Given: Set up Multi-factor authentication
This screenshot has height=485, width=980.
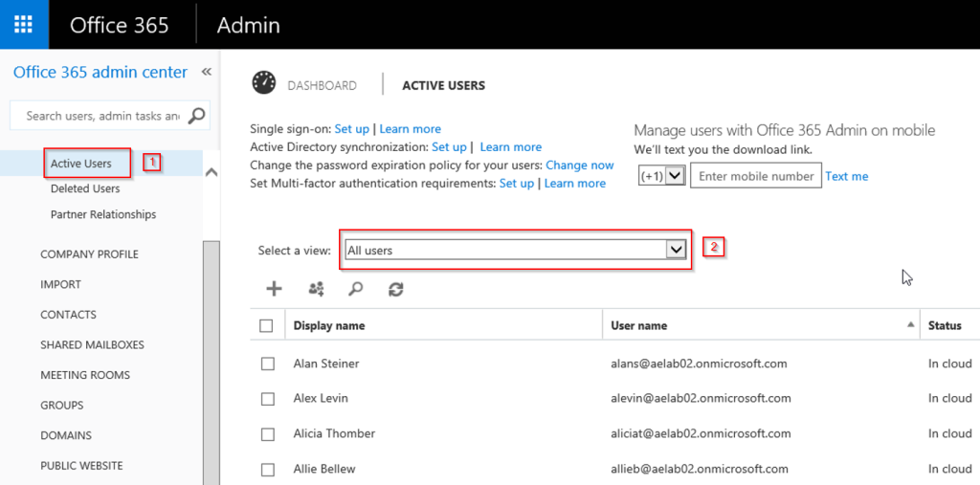Looking at the screenshot, I should point(517,183).
